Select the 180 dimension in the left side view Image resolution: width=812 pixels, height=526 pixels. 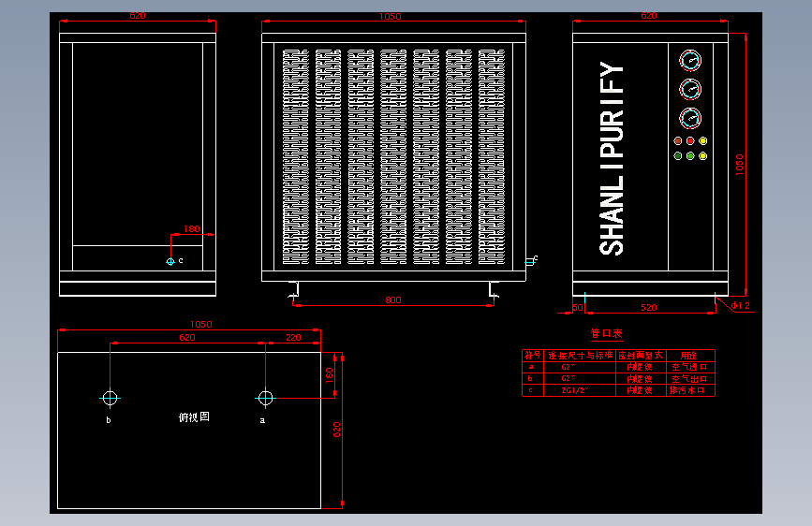(x=192, y=228)
